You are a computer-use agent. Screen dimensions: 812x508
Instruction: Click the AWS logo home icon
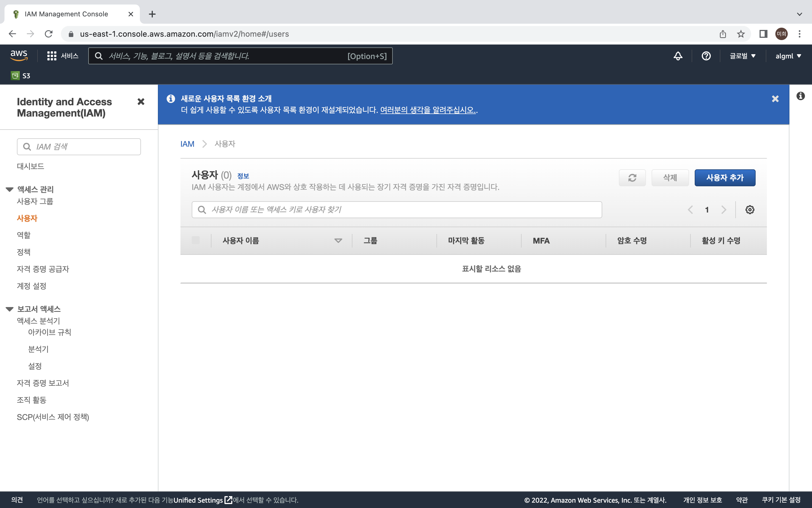pos(19,55)
